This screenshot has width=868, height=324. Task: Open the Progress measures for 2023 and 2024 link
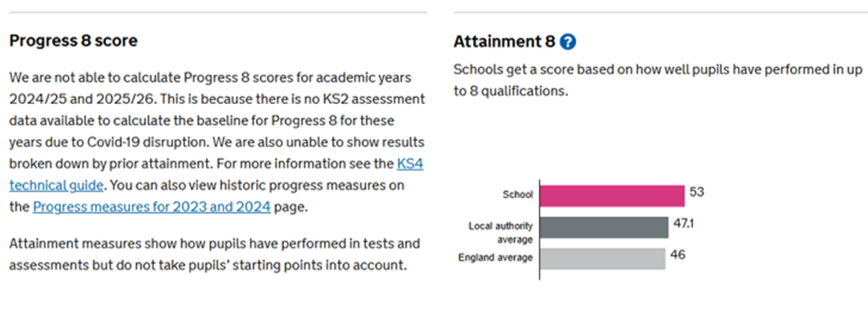(x=152, y=207)
